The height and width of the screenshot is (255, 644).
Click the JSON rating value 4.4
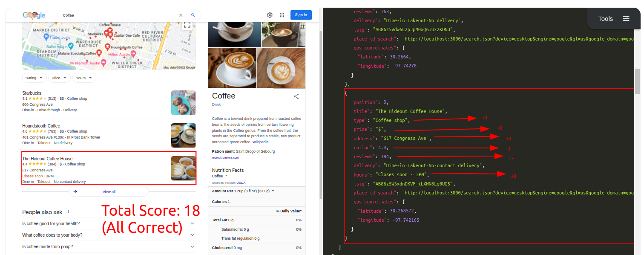coord(382,147)
